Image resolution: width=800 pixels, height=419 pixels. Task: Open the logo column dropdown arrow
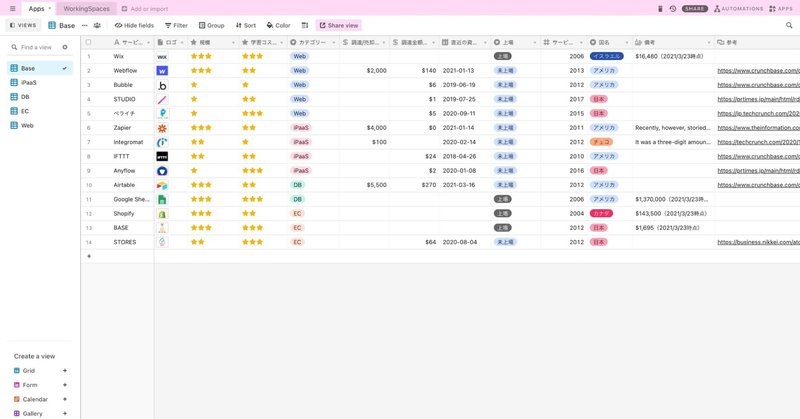click(x=182, y=42)
